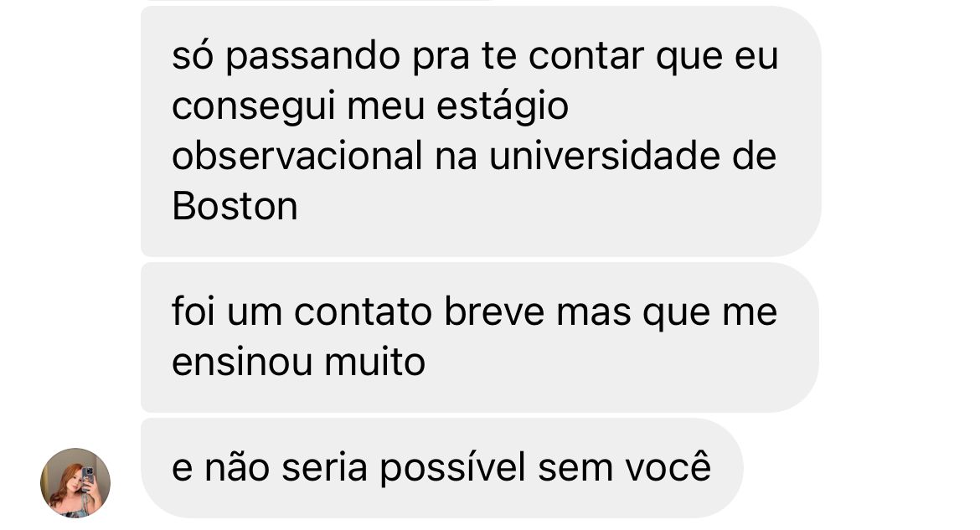Click the word 'seria' in last message
The width and height of the screenshot is (980, 530).
[x=324, y=468]
